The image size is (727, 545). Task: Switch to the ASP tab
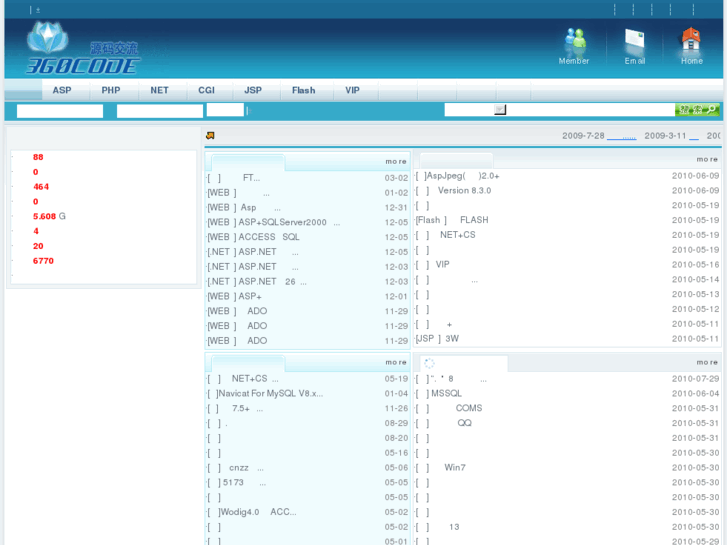(62, 90)
